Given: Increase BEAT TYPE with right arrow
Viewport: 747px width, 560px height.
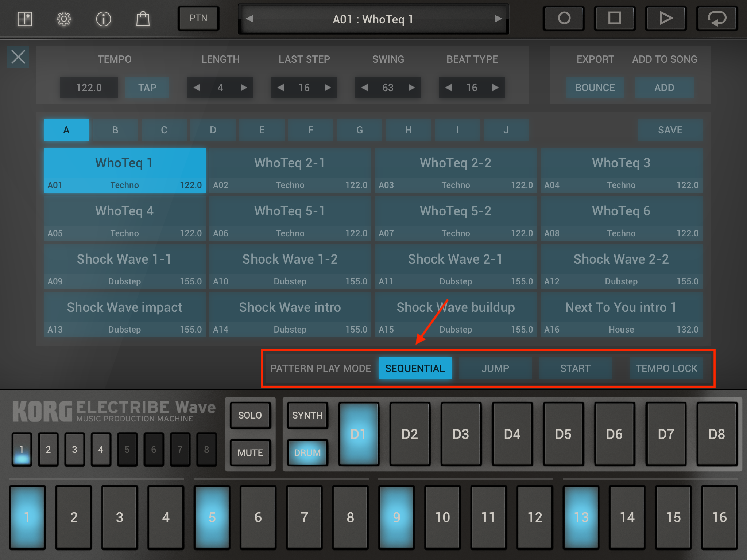Looking at the screenshot, I should click(x=495, y=87).
